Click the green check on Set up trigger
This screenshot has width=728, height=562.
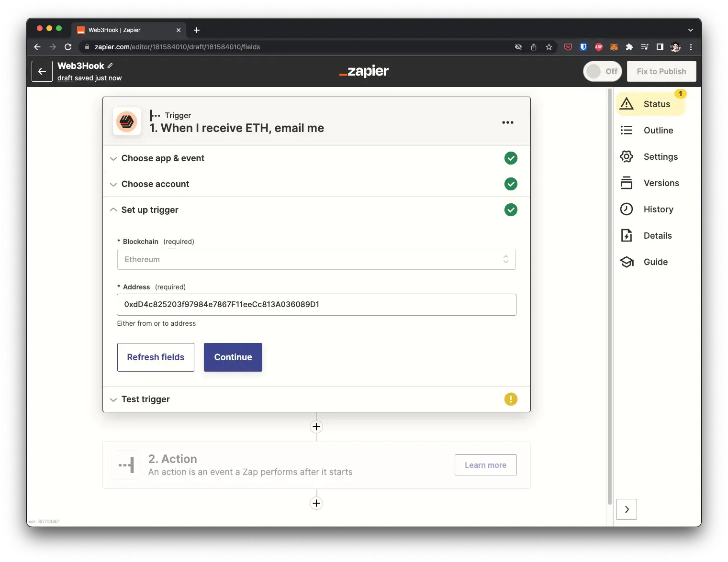pyautogui.click(x=511, y=210)
